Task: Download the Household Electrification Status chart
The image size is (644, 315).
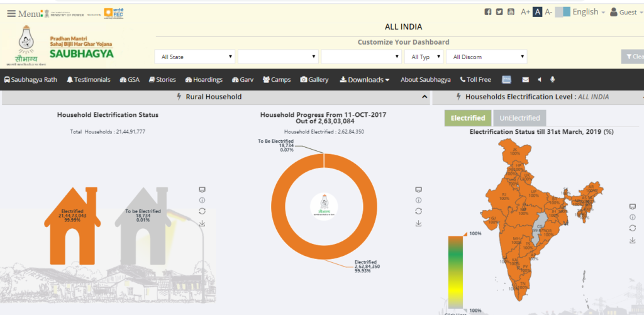Action: (x=202, y=223)
